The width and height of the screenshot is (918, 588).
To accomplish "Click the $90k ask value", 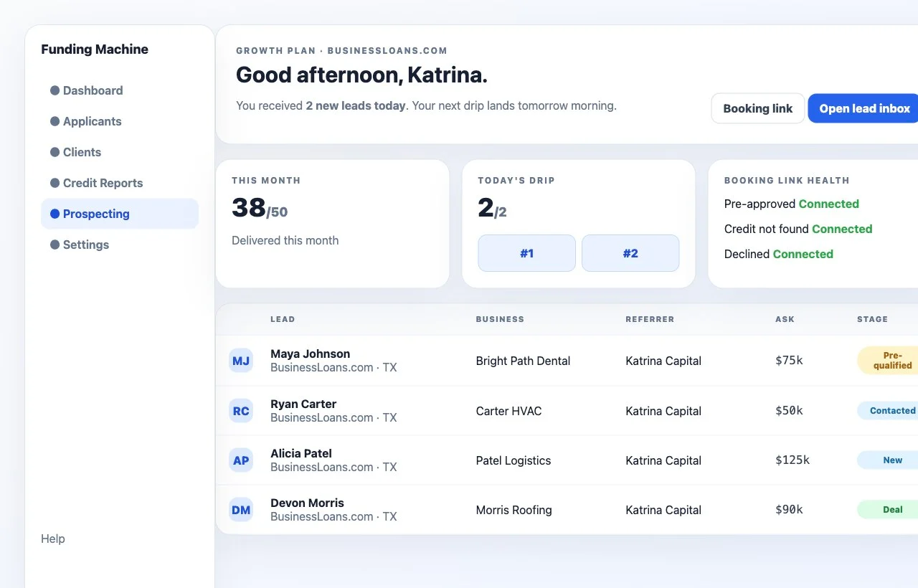I will tap(789, 510).
